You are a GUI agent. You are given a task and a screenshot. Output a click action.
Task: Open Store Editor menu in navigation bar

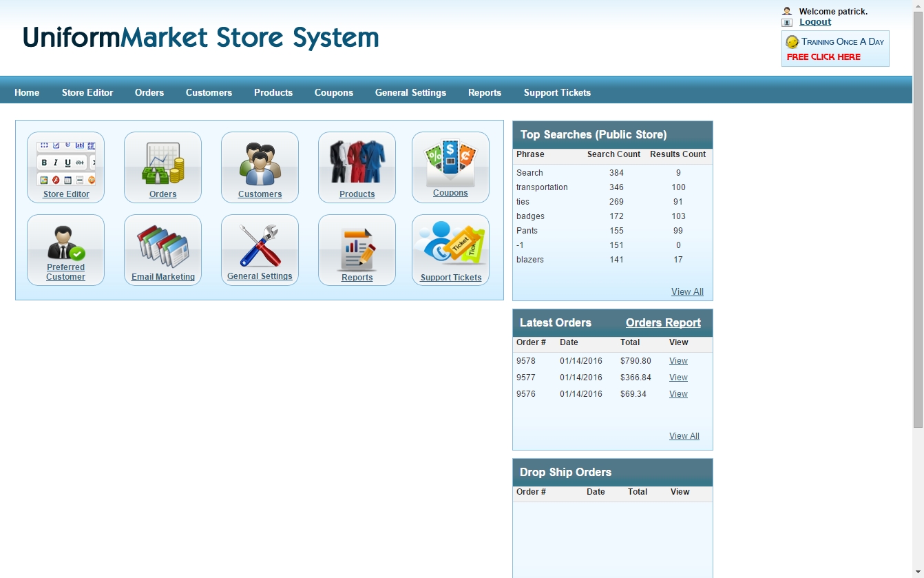pyautogui.click(x=87, y=92)
